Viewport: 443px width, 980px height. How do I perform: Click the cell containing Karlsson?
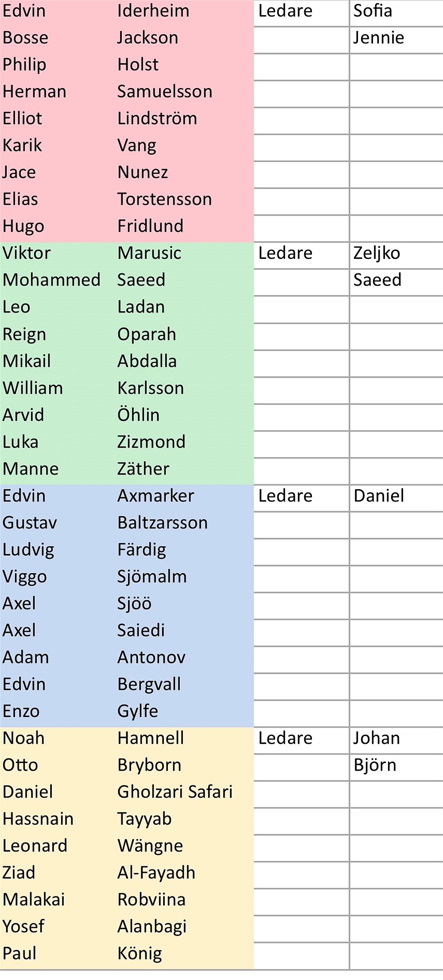coord(151,388)
